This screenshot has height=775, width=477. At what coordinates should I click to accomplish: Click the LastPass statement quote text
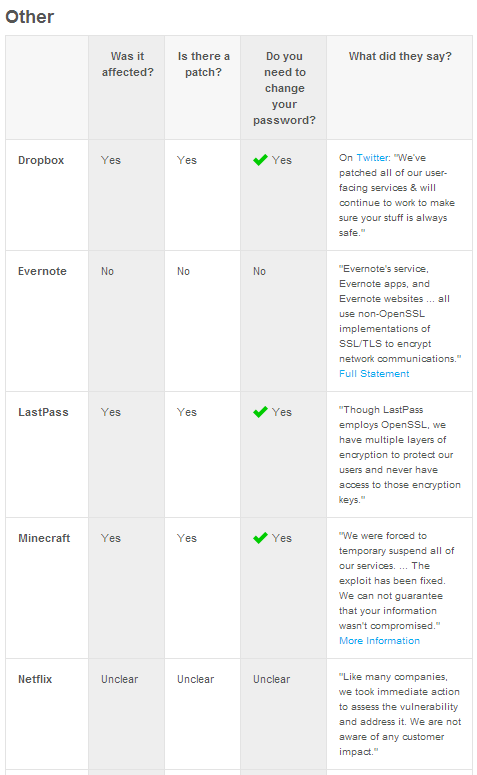click(x=400, y=455)
